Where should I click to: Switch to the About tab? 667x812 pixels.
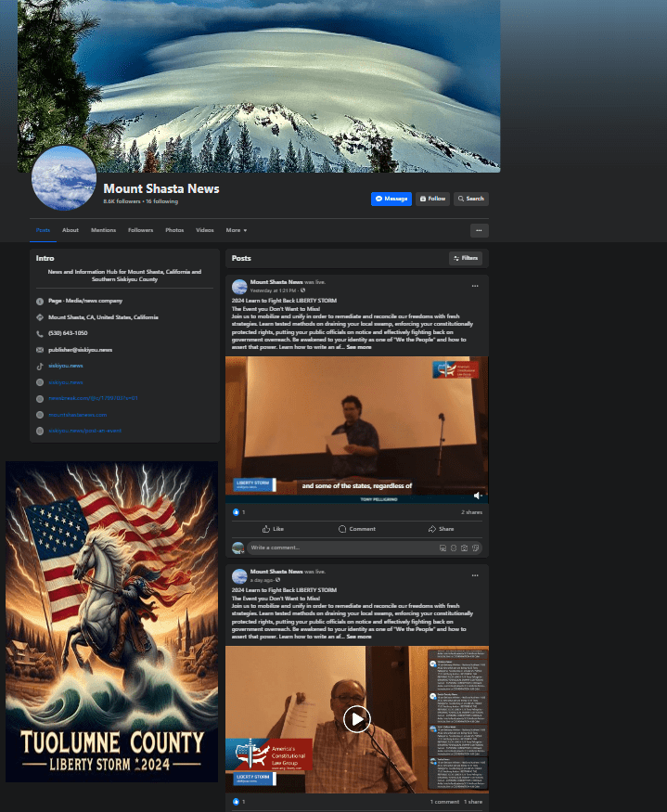point(71,230)
